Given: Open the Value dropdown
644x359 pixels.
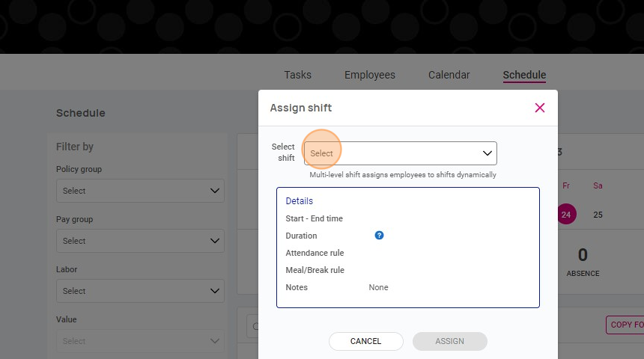Looking at the screenshot, I should [141, 340].
